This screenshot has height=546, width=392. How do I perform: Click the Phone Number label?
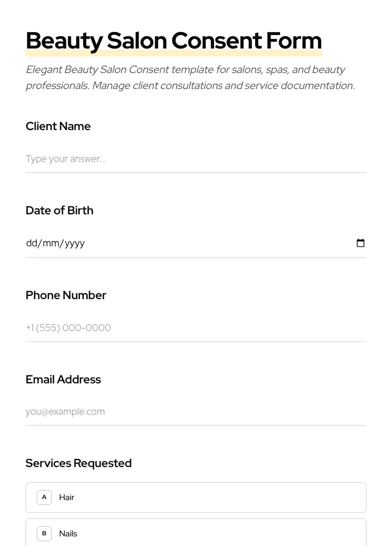(66, 295)
